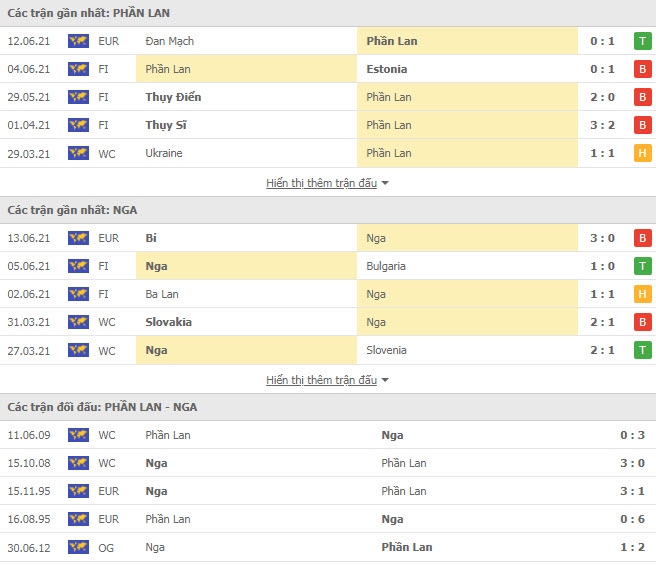
Task: Click the flag icon for 30.06.12 OG match
Action: tap(78, 547)
